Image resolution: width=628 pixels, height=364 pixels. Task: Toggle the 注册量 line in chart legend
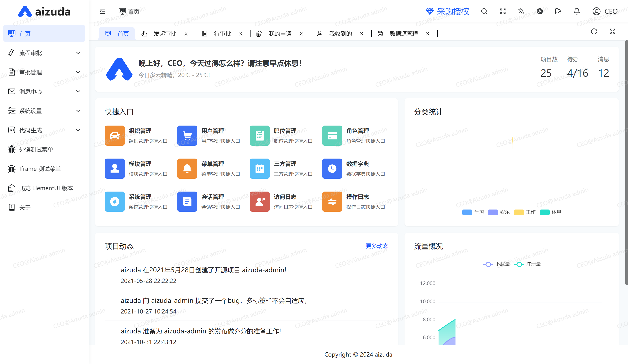527,264
